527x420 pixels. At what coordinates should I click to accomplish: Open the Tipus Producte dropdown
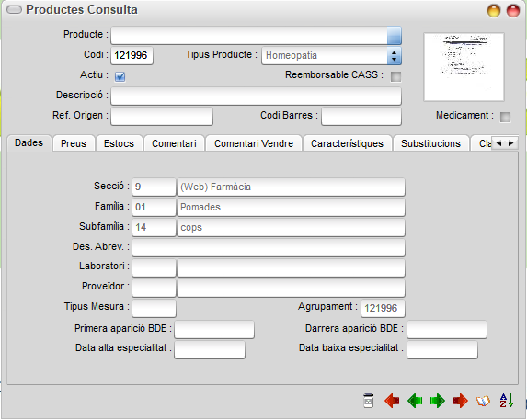(x=394, y=55)
